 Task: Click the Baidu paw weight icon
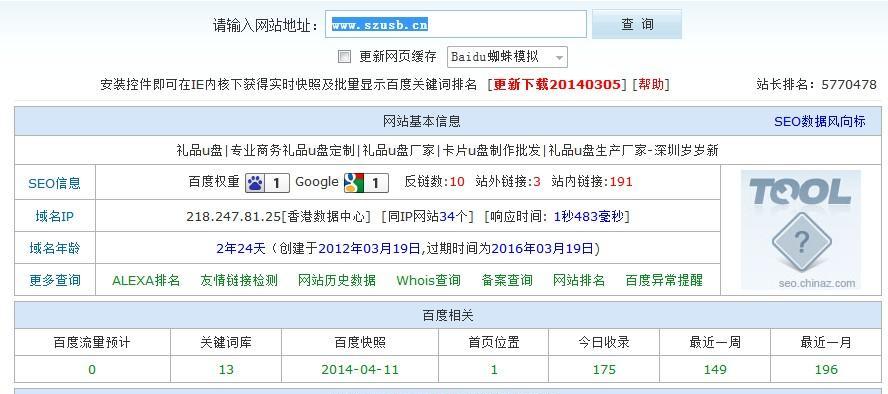267,183
